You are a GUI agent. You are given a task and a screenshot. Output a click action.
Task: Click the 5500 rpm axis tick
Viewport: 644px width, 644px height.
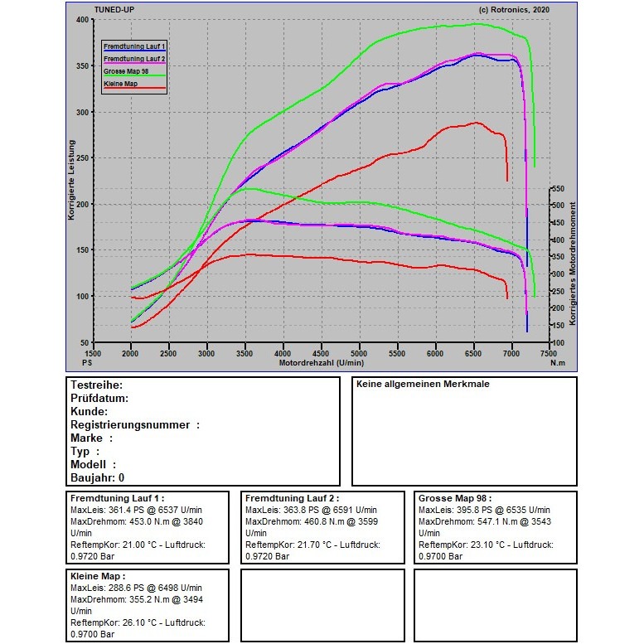pyautogui.click(x=397, y=353)
